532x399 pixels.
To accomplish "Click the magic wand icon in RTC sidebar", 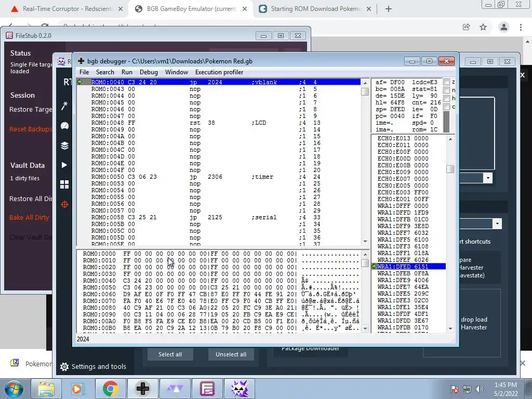I will (x=64, y=106).
